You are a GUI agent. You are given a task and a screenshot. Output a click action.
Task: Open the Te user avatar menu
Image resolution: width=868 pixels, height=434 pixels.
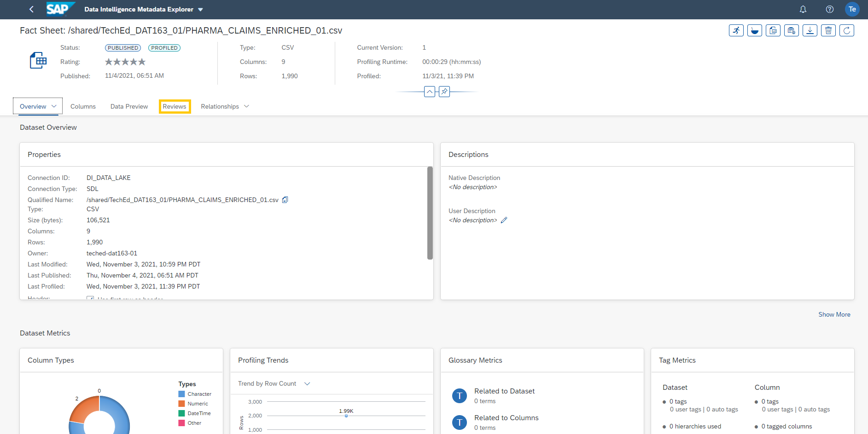(x=852, y=9)
